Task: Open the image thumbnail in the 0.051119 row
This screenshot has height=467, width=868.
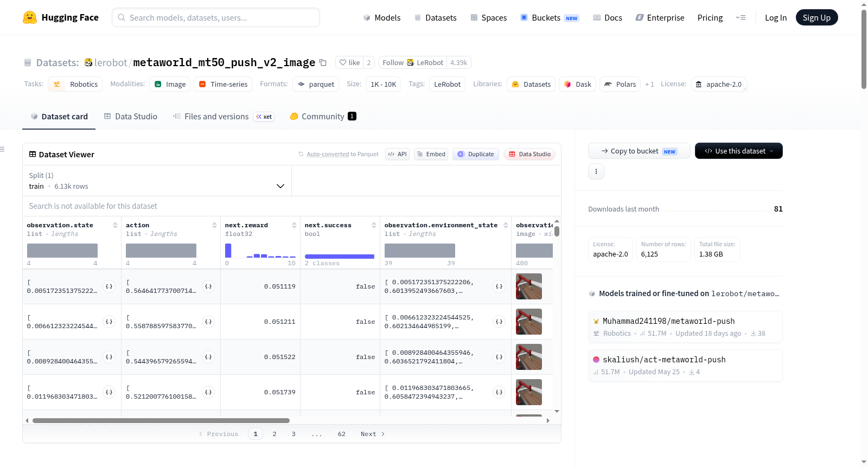Action: [x=529, y=286]
